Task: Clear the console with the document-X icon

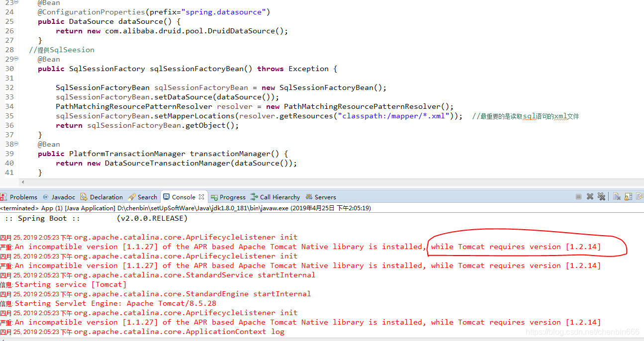Action: [617, 197]
